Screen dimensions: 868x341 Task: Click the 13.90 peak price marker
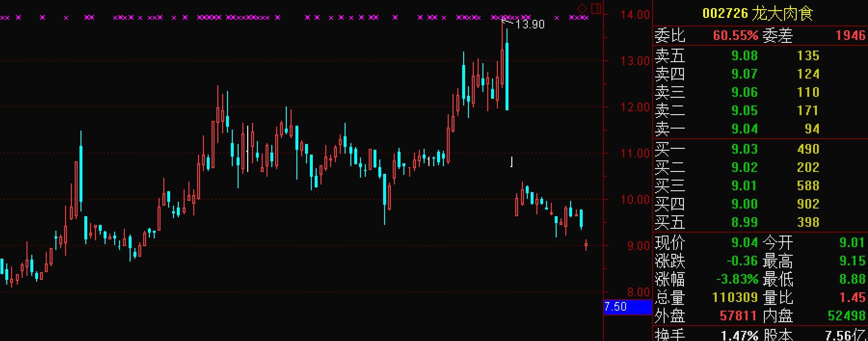coord(530,25)
